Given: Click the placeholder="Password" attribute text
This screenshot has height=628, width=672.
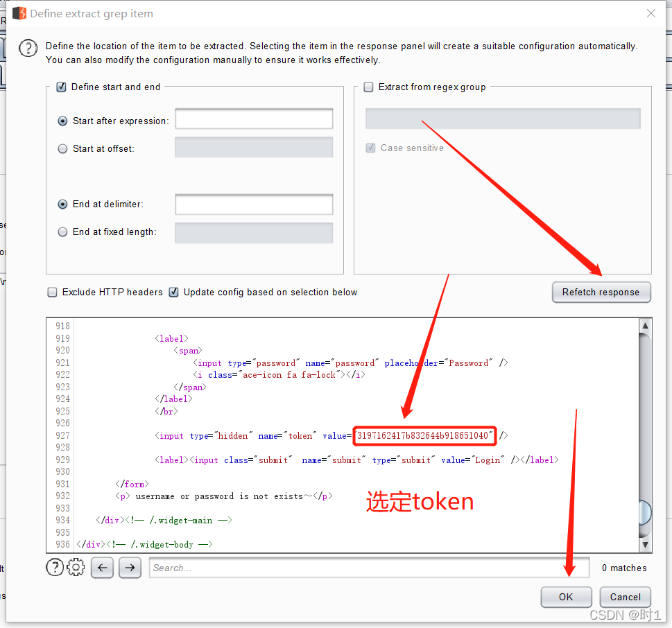Looking at the screenshot, I should coord(438,363).
